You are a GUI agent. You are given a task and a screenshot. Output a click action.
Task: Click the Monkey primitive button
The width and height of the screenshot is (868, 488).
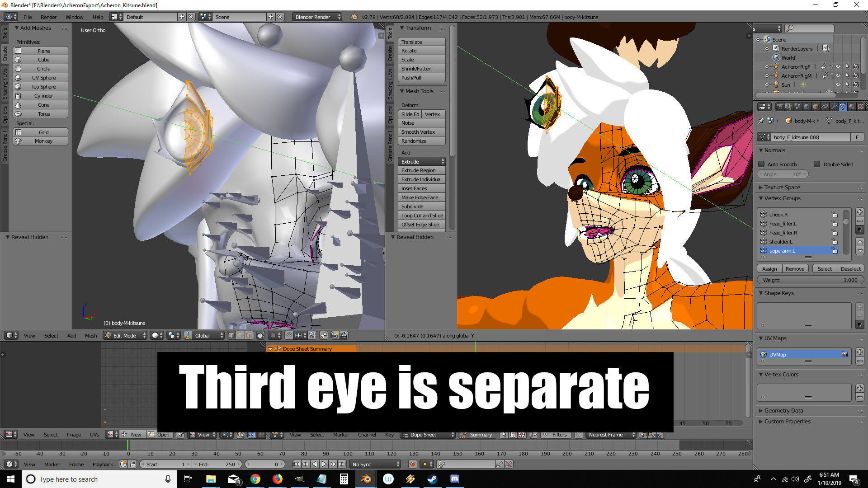click(41, 141)
